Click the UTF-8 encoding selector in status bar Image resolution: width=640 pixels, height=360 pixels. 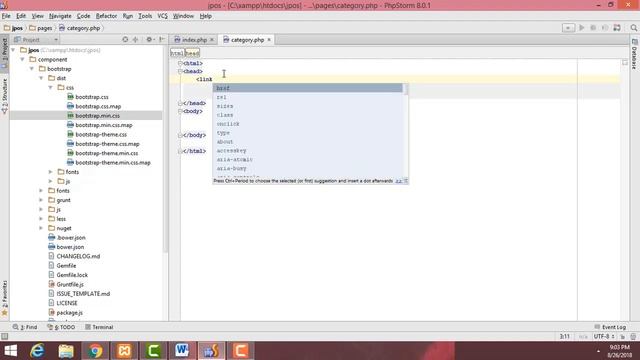[x=604, y=336]
